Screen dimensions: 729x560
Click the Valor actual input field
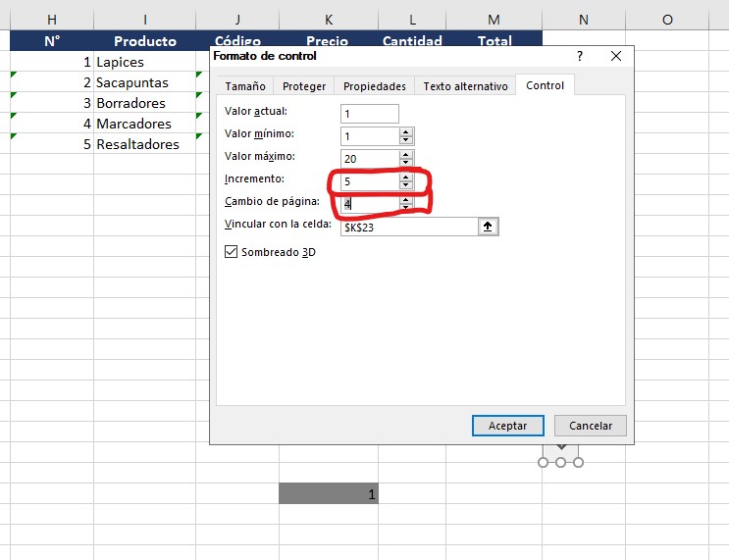tap(369, 114)
